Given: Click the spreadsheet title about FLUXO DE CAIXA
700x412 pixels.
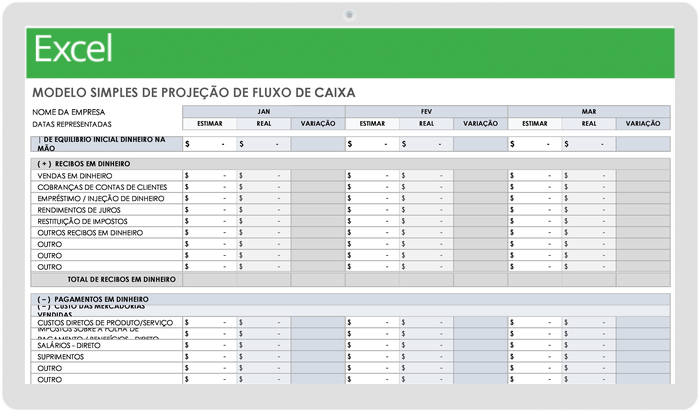Looking at the screenshot, I should (194, 92).
